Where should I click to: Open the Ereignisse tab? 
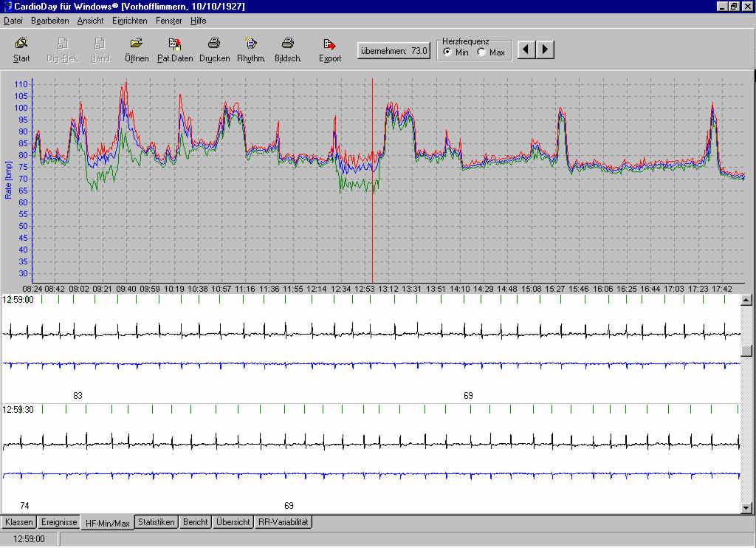pyautogui.click(x=59, y=522)
